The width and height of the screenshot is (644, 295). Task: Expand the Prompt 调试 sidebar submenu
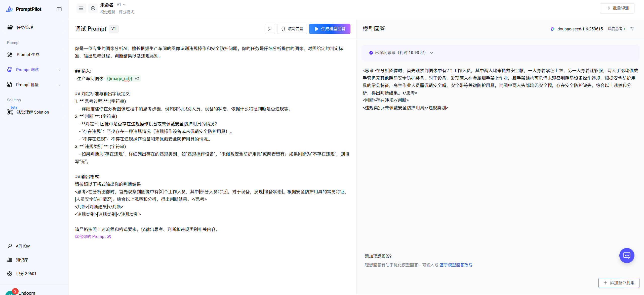tap(59, 70)
